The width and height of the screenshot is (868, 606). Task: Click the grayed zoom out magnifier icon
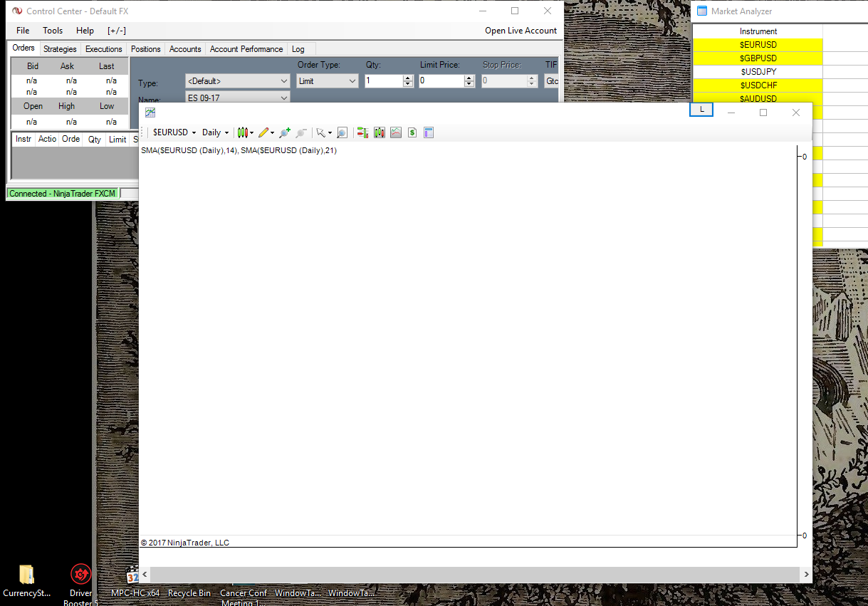pos(301,132)
